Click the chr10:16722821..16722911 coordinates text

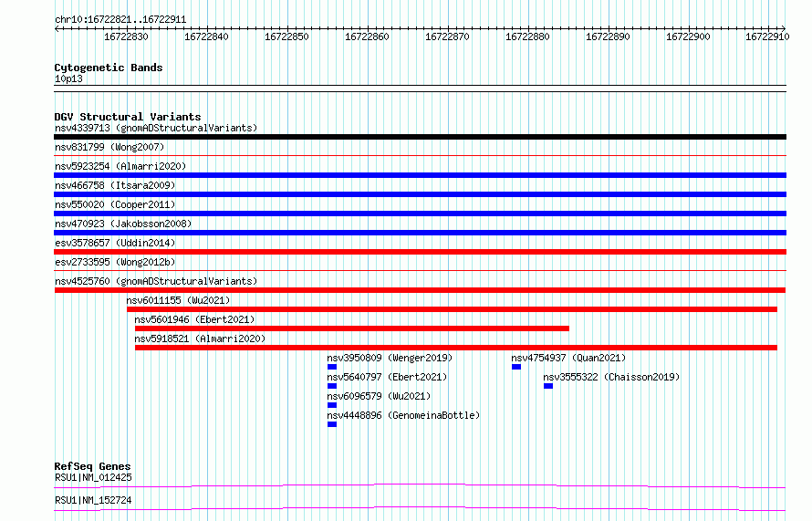(120, 20)
